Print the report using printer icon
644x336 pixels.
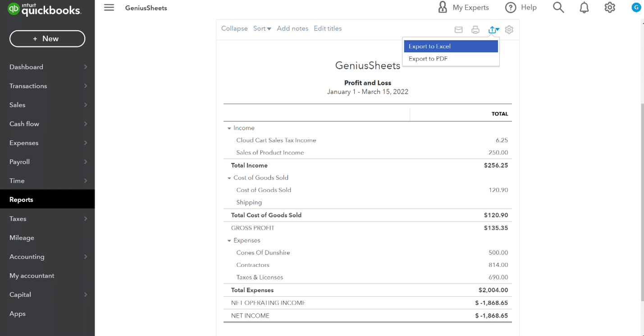(475, 30)
